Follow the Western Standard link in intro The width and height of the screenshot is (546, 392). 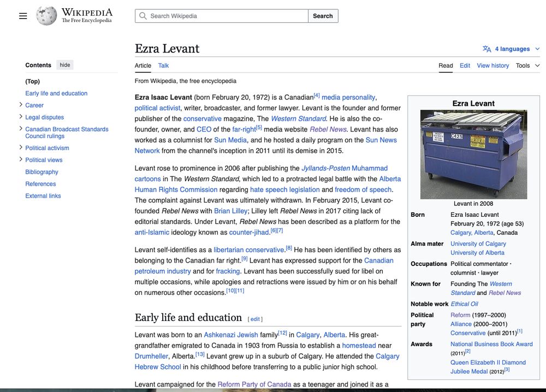pyautogui.click(x=299, y=118)
